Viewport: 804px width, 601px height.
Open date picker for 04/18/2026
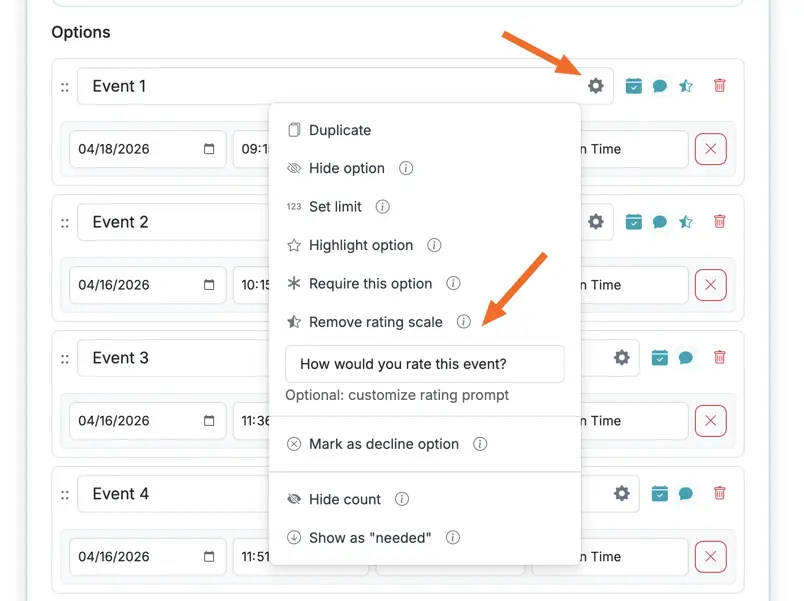tap(209, 149)
